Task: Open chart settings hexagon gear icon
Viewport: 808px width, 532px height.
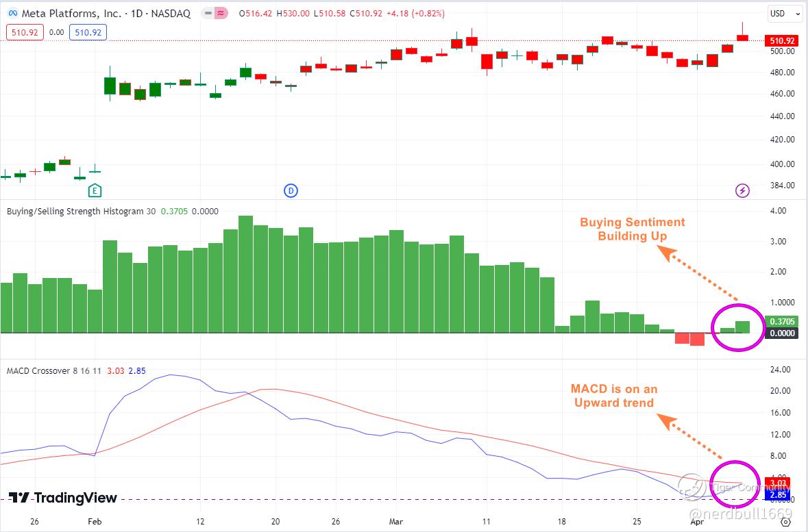Action: [785, 522]
